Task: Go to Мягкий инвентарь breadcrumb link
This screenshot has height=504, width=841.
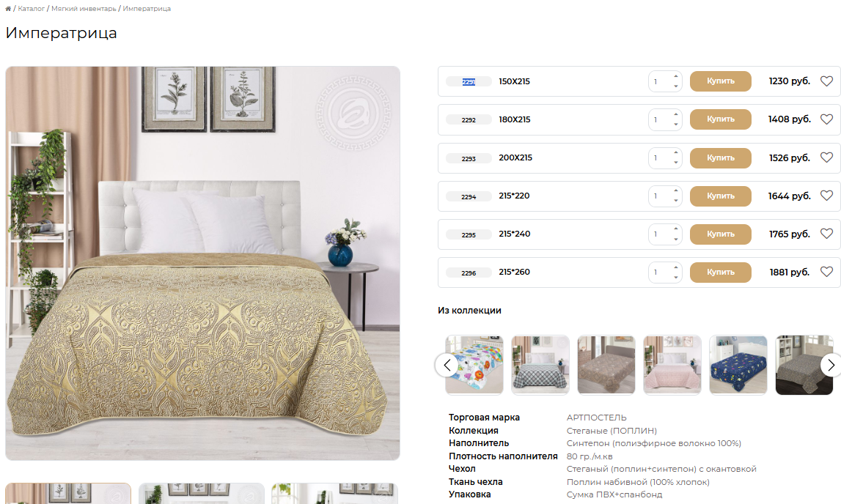Action: (x=84, y=9)
